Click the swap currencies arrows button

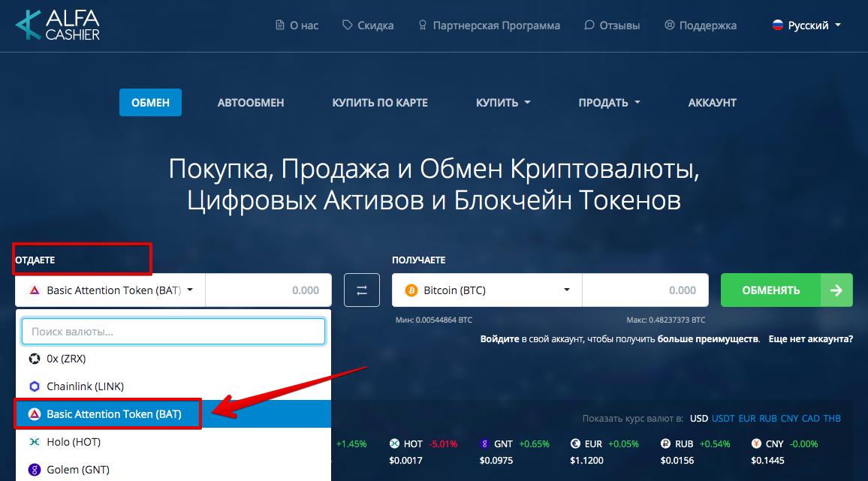pyautogui.click(x=362, y=290)
